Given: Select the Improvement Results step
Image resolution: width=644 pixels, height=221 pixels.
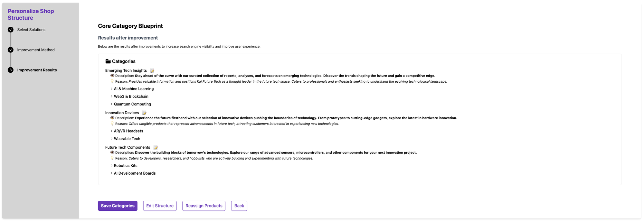Looking at the screenshot, I should coord(37,70).
